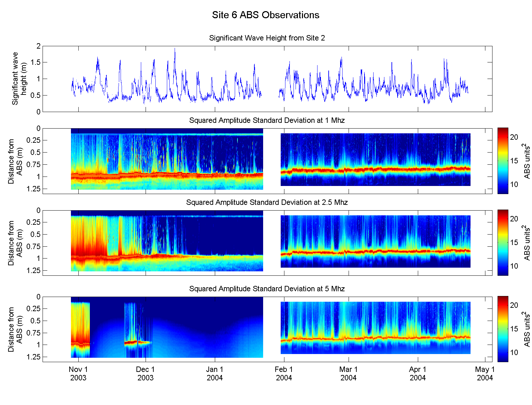Click the 'Nov 1 2003' date tick label
The width and height of the screenshot is (532, 405).
pyautogui.click(x=78, y=374)
